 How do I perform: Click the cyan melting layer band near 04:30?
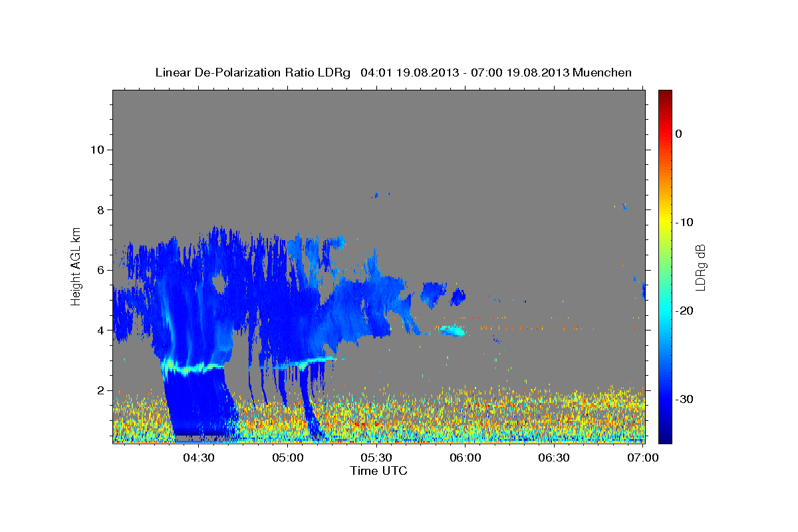(x=193, y=367)
